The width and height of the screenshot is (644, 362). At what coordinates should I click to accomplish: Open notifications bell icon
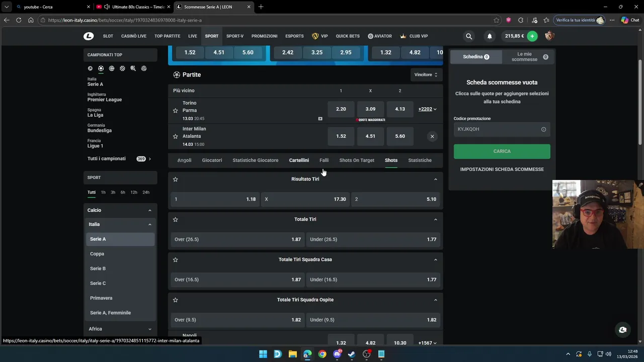tap(490, 36)
